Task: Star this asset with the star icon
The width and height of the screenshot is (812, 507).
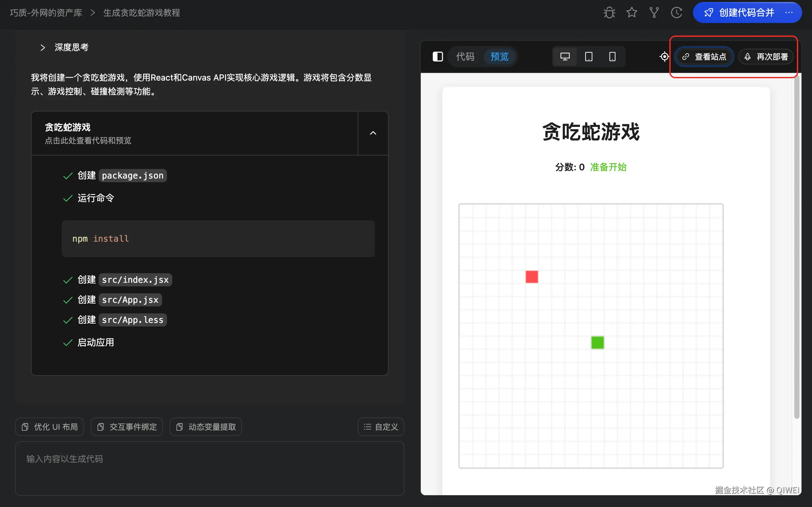Action: [x=632, y=13]
